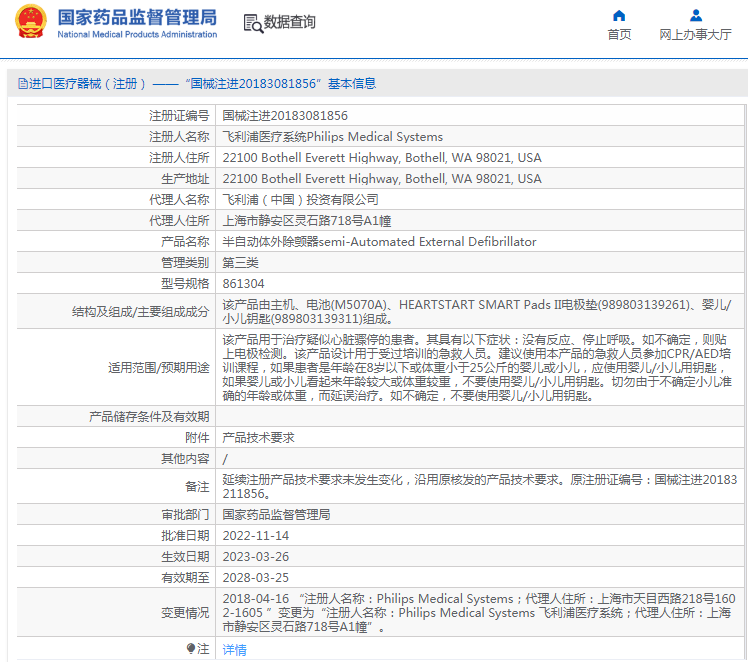
Task: Click the 国家药品监督管理局 site title
Action: click(x=137, y=17)
